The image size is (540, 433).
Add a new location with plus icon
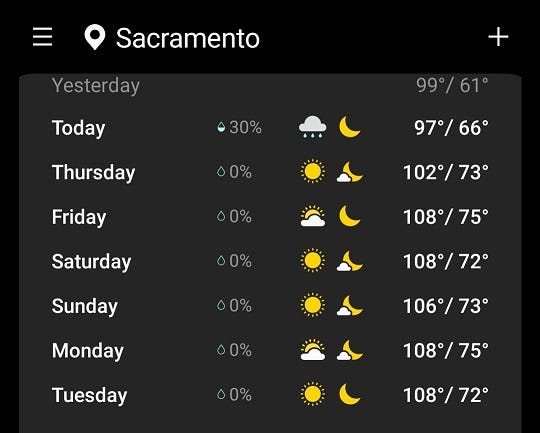[x=498, y=37]
